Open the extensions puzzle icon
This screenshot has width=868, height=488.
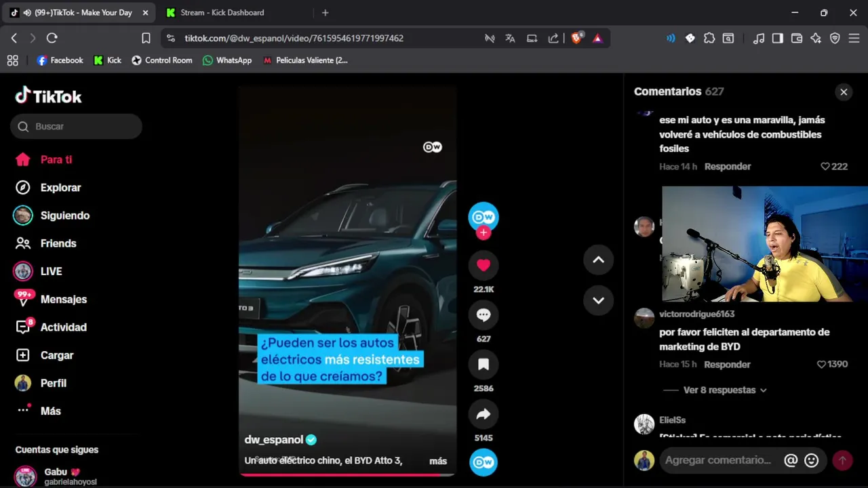tap(709, 39)
